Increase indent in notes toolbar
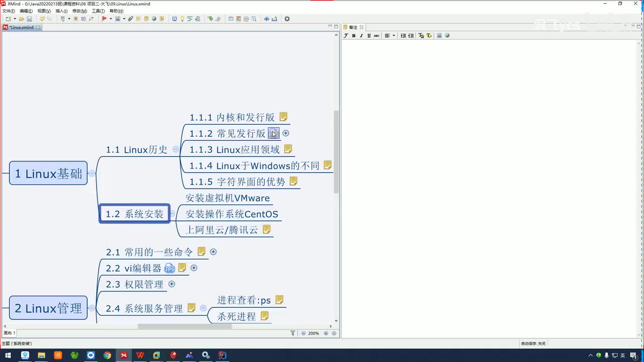 403,36
